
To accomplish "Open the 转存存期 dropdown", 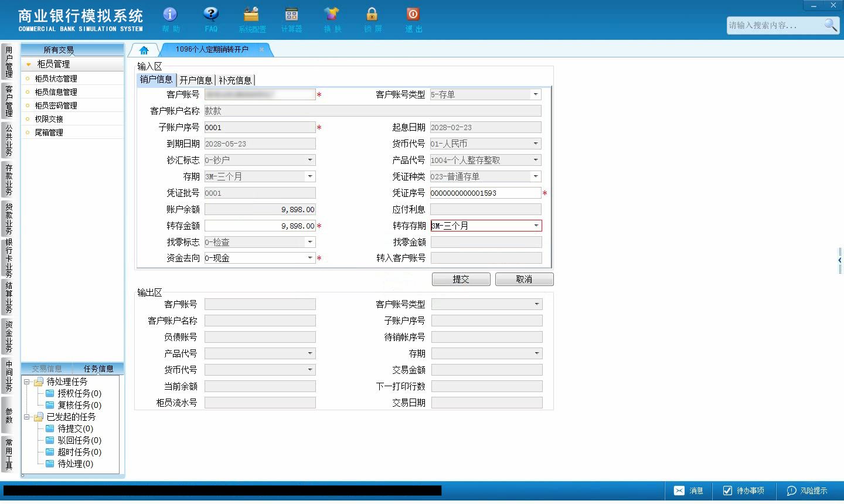I will click(536, 226).
